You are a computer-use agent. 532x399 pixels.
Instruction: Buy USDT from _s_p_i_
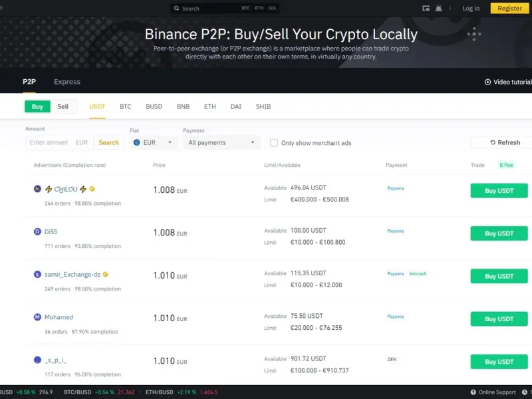pos(499,362)
